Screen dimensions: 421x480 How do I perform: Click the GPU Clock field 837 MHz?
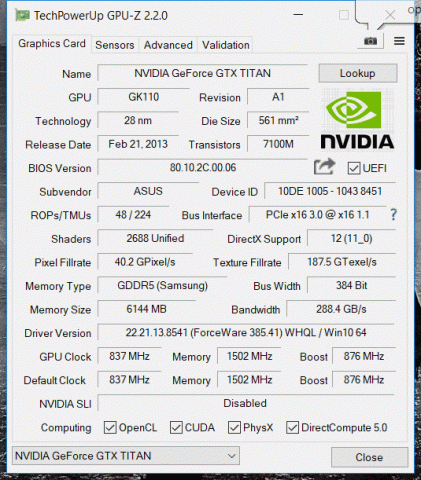(x=129, y=356)
